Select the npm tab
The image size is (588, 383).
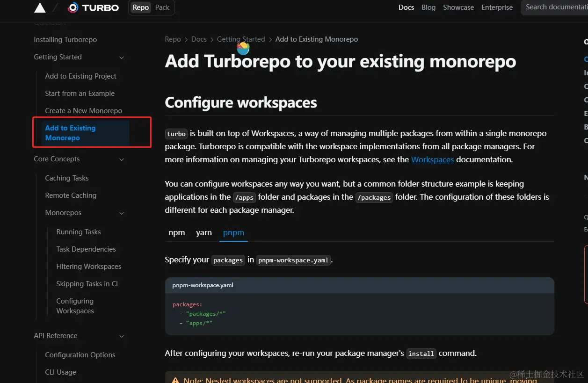click(x=177, y=232)
